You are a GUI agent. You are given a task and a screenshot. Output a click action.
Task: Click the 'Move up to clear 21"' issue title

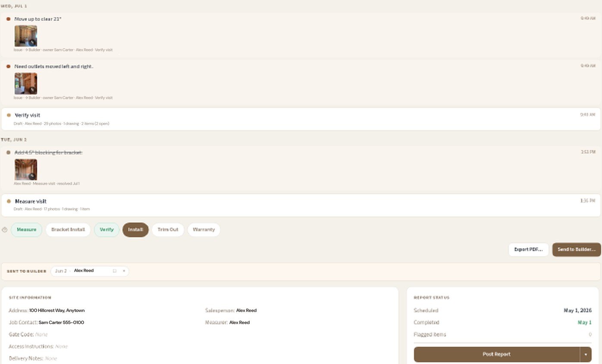coord(38,19)
